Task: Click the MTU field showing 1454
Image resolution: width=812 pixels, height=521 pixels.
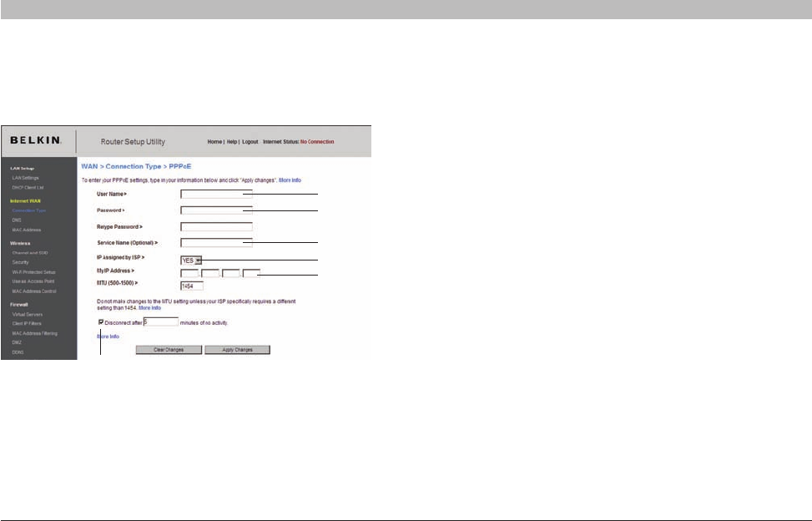Action: click(x=192, y=286)
